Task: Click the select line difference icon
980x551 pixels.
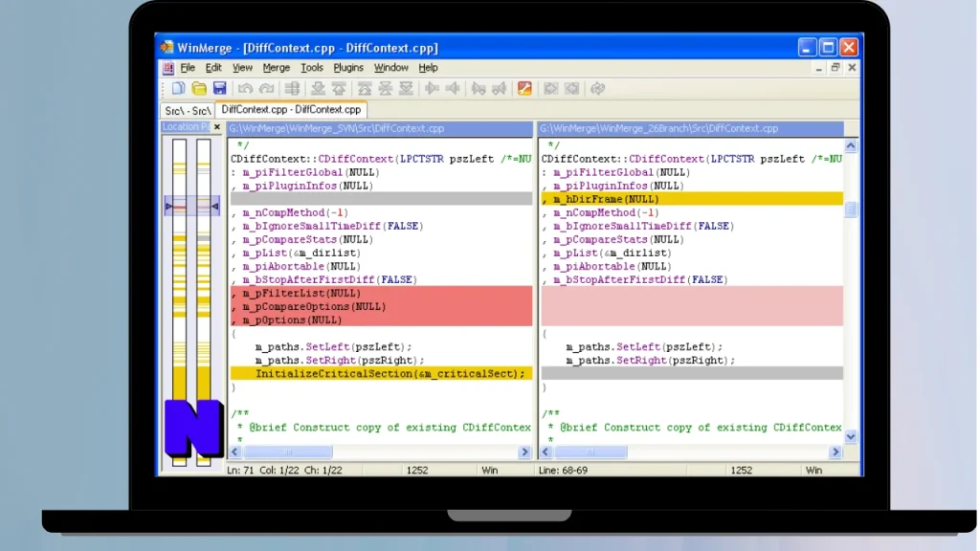Action: (x=292, y=89)
